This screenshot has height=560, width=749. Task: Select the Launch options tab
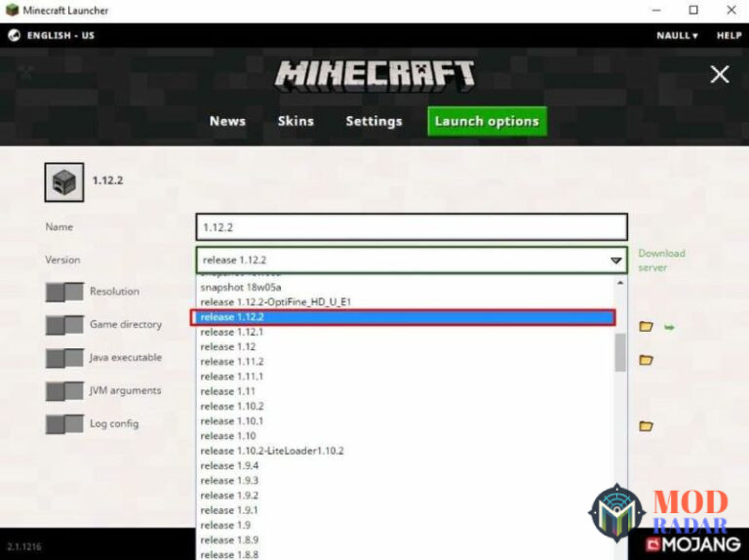coord(487,121)
